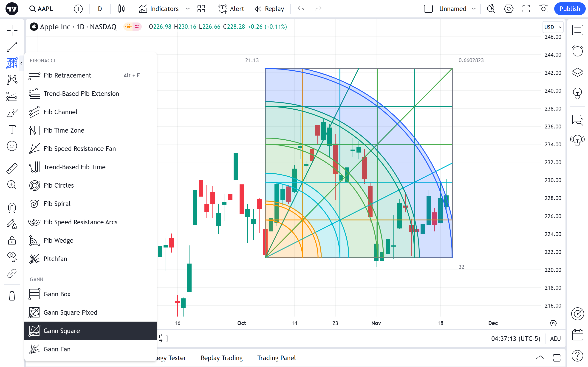This screenshot has width=588, height=367.
Task: Click the undo arrow
Action: pos(301,9)
